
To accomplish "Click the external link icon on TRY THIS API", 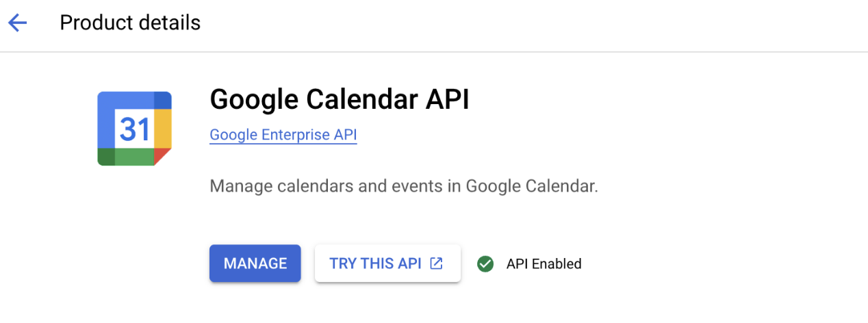I will pos(436,263).
